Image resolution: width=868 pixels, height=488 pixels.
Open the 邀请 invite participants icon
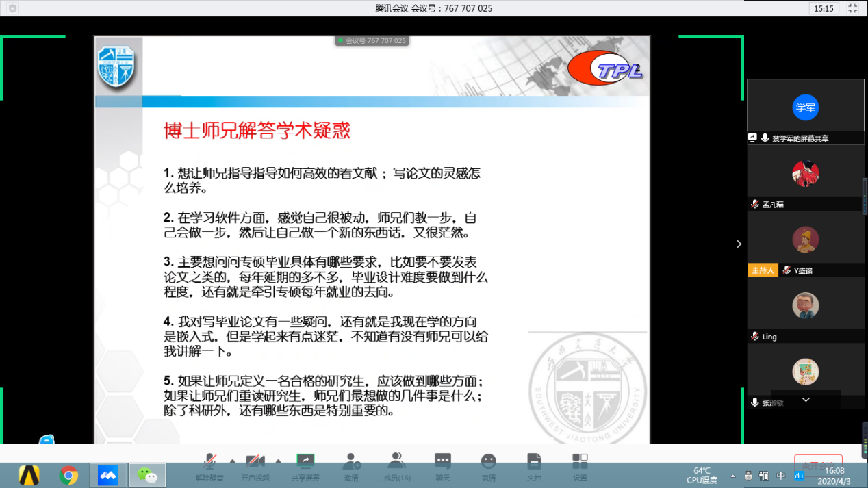351,461
